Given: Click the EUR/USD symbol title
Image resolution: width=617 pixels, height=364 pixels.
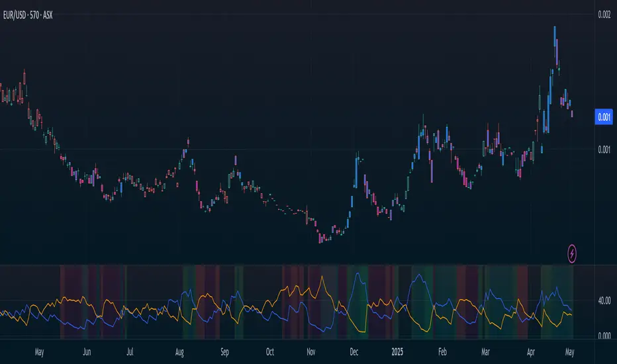Looking at the screenshot, I should point(28,14).
